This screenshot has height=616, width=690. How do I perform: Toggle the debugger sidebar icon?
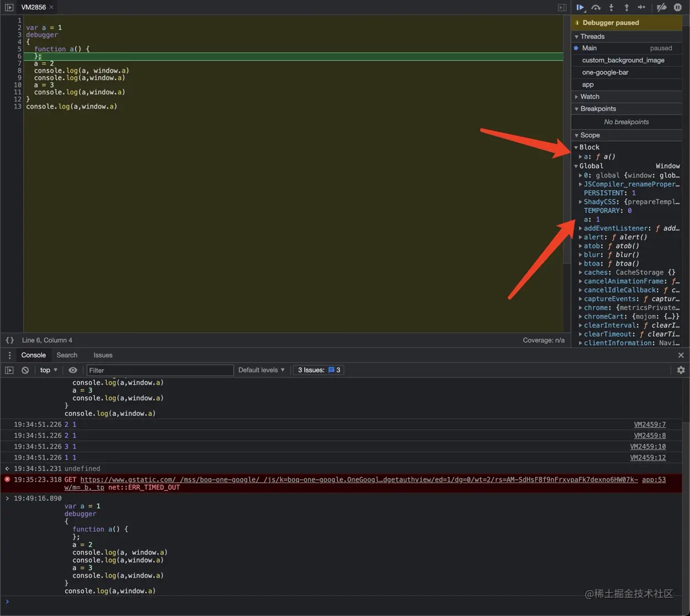coord(562,7)
